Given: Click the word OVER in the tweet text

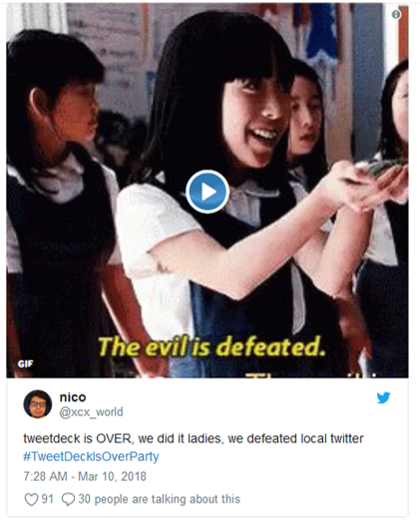Looking at the screenshot, I should click(x=114, y=438).
